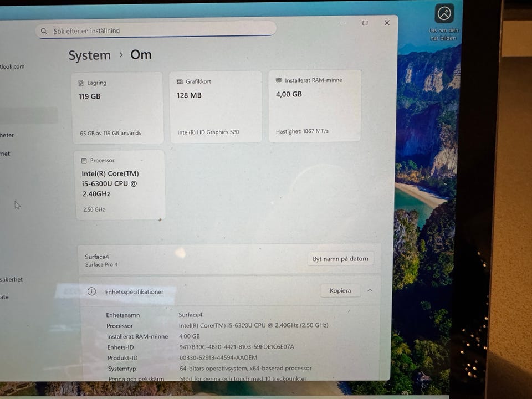The width and height of the screenshot is (532, 399).
Task: Minimize the Settings window
Action: coord(344,23)
